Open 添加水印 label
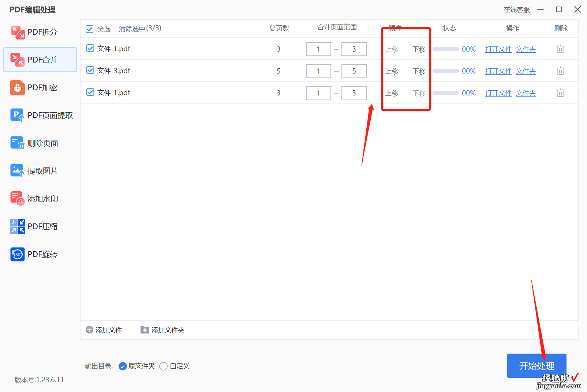Viewport: 587px width, 392px height. pyautogui.click(x=43, y=199)
